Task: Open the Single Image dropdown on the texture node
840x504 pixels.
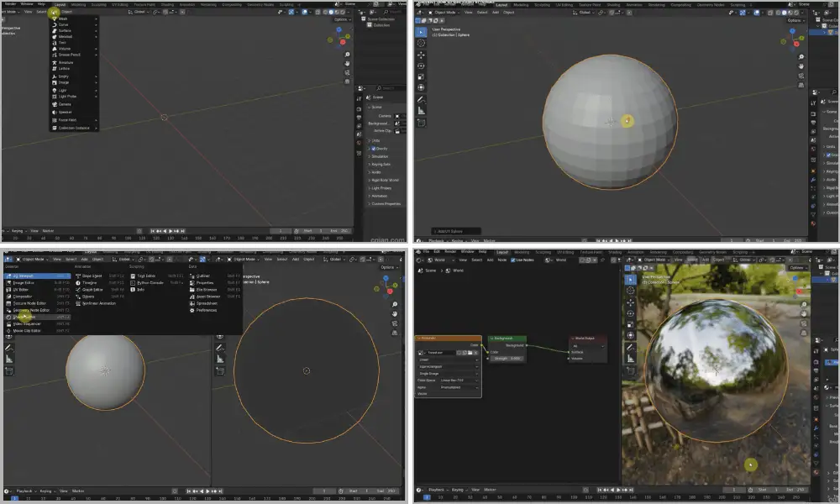Action: pos(449,374)
